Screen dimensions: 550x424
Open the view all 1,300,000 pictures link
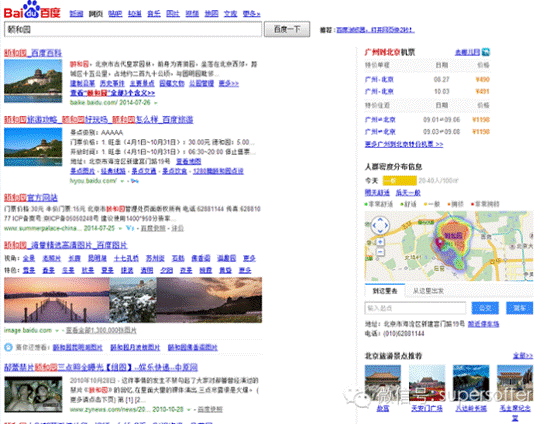(101, 330)
